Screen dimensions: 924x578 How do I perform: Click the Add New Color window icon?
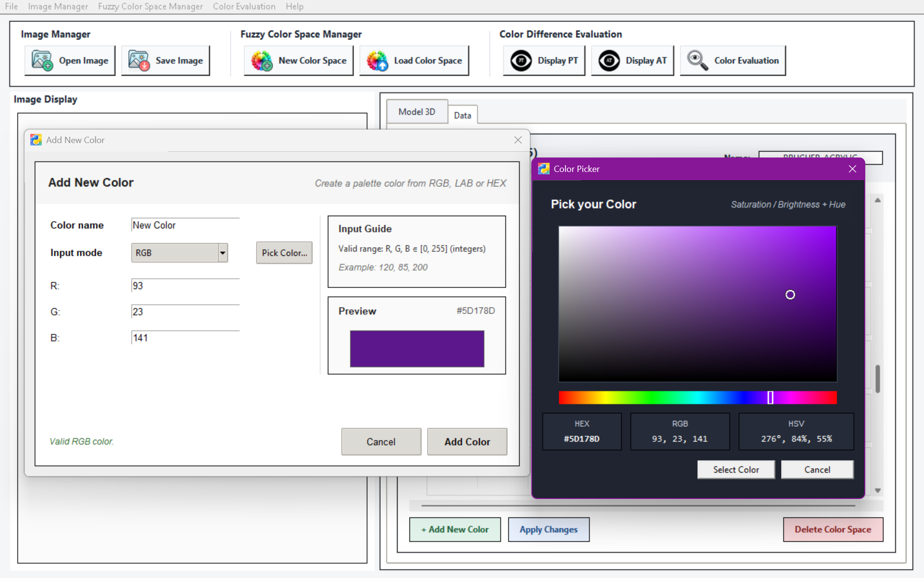pyautogui.click(x=36, y=140)
